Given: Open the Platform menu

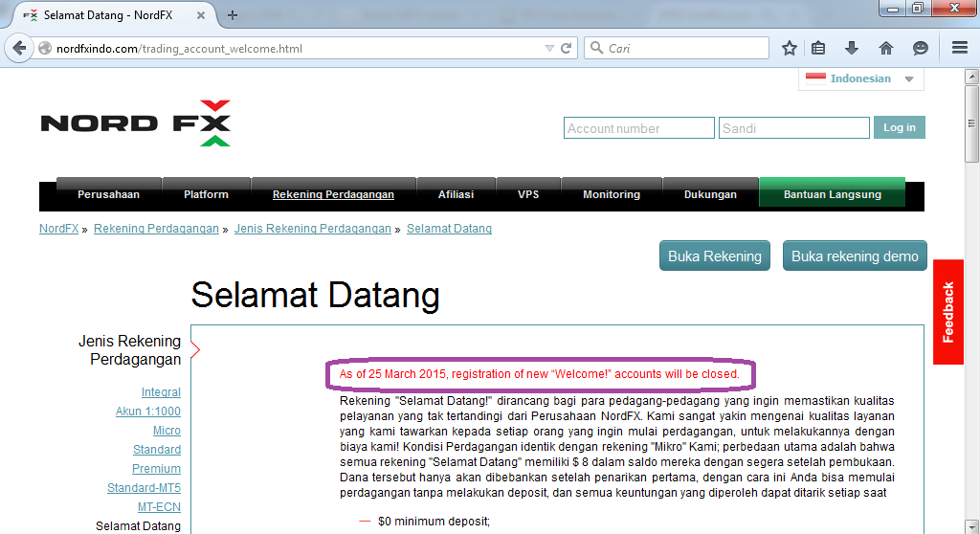Looking at the screenshot, I should [x=207, y=194].
